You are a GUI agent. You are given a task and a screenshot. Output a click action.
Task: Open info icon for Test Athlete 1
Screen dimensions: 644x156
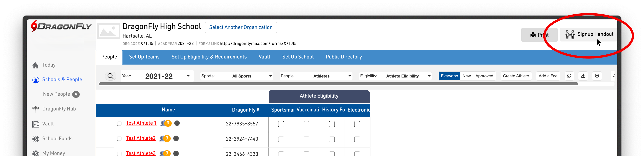coord(177,123)
